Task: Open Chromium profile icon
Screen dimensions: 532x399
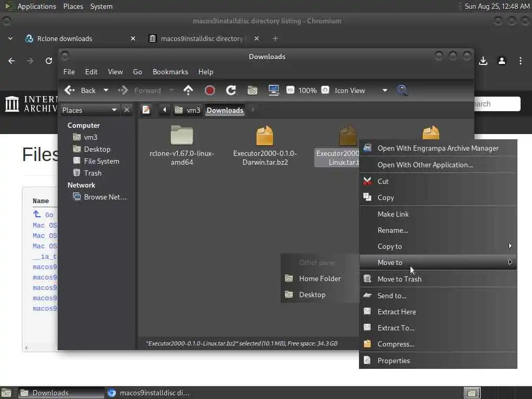Action: [x=502, y=61]
